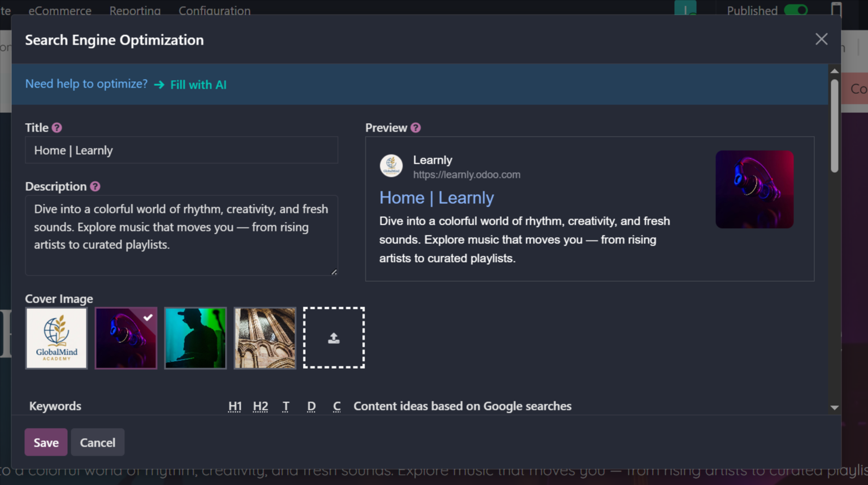This screenshot has height=485, width=868.
Task: Click the Description help question icon
Action: point(95,186)
